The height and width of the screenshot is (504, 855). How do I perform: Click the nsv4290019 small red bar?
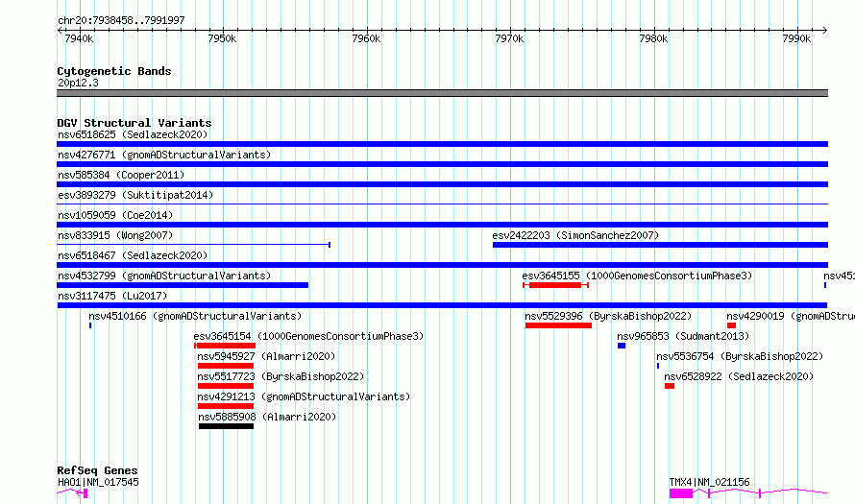[731, 325]
